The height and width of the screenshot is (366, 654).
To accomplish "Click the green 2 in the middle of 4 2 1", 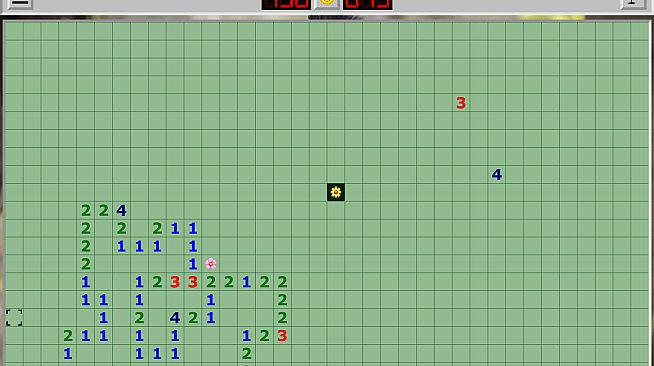I will click(193, 318).
